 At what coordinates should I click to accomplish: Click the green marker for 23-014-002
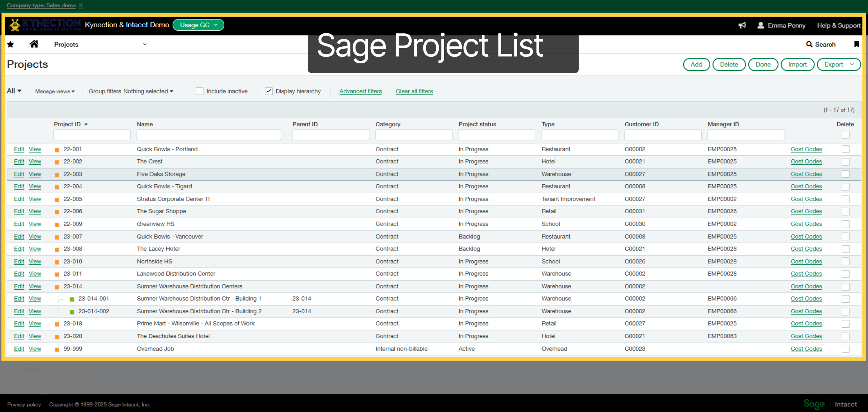tap(72, 312)
